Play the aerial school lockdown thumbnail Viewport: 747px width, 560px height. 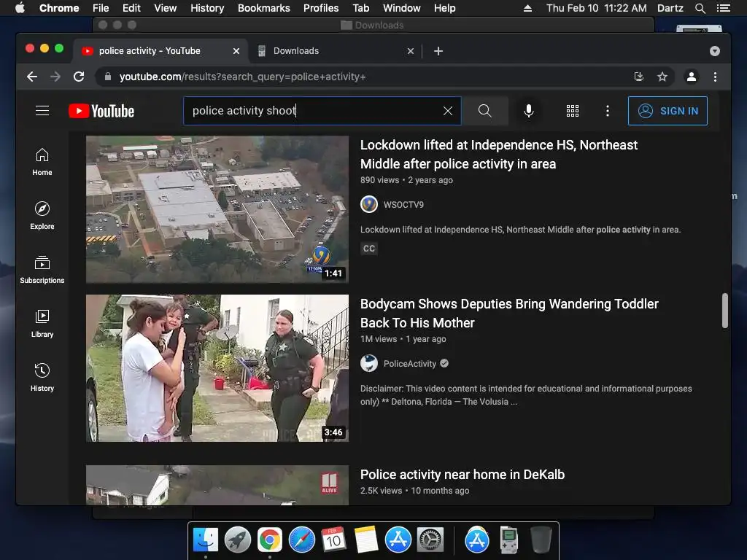[217, 209]
